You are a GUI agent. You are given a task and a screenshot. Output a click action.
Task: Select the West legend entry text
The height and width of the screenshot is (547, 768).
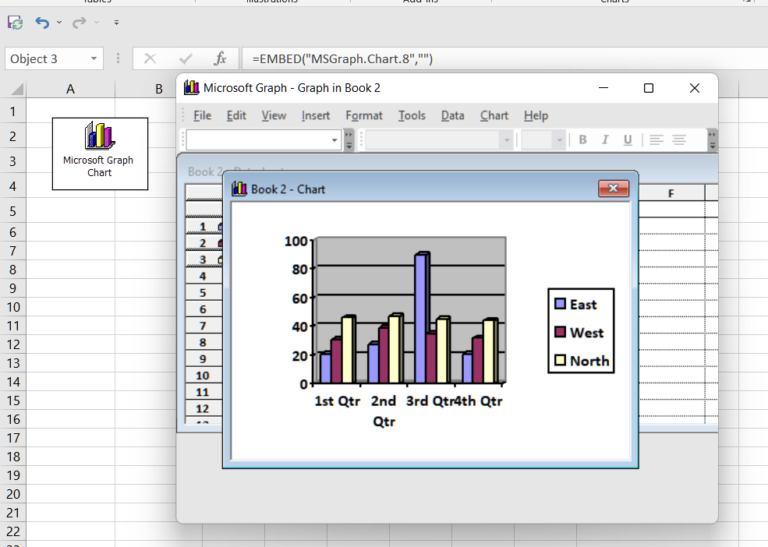point(587,333)
